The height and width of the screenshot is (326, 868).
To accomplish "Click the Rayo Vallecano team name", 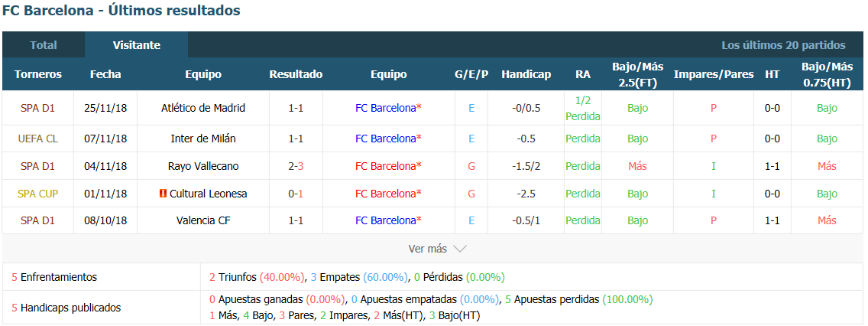I will point(203,166).
